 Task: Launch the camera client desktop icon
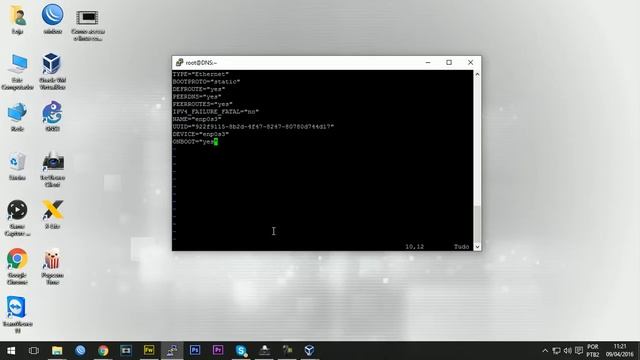pos(53,169)
